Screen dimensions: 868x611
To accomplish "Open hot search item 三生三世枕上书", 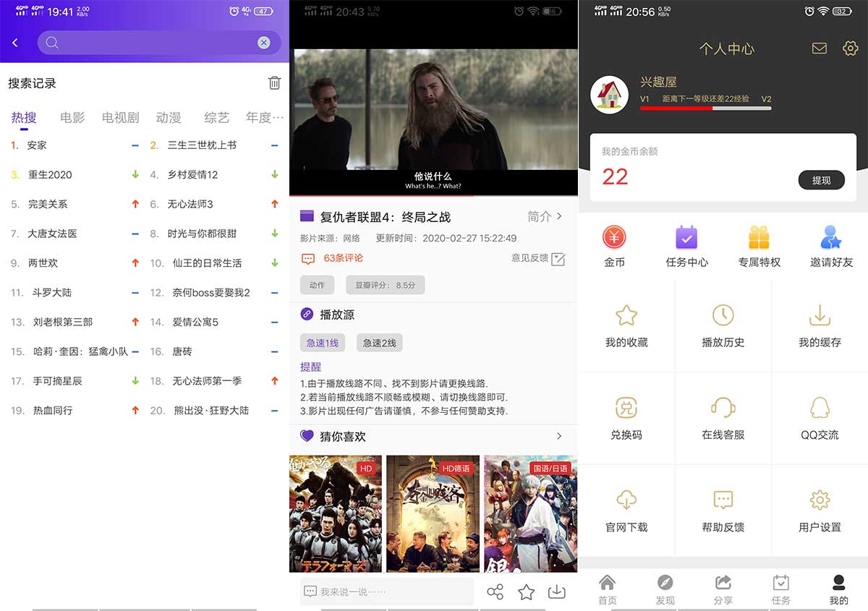I will 202,145.
